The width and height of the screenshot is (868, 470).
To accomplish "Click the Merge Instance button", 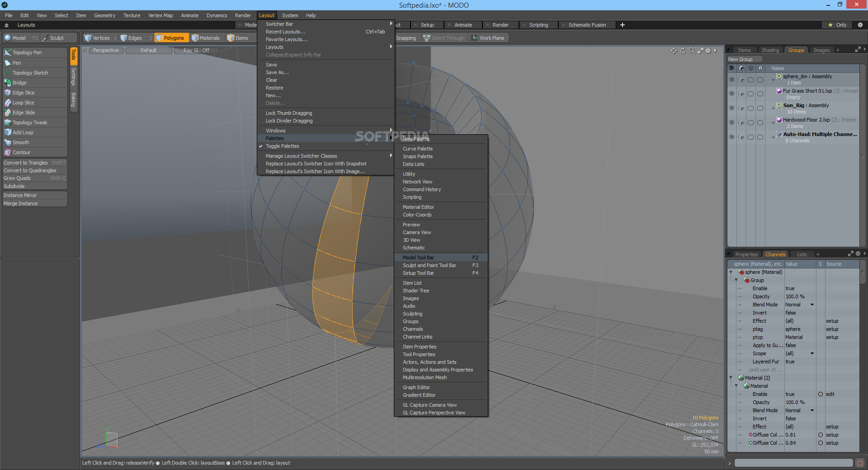I will (35, 203).
